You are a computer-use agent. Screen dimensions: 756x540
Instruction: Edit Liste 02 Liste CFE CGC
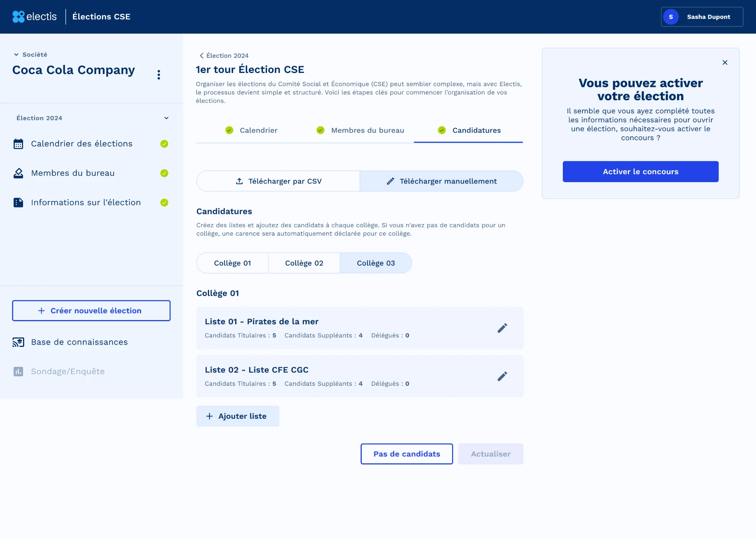[502, 376]
